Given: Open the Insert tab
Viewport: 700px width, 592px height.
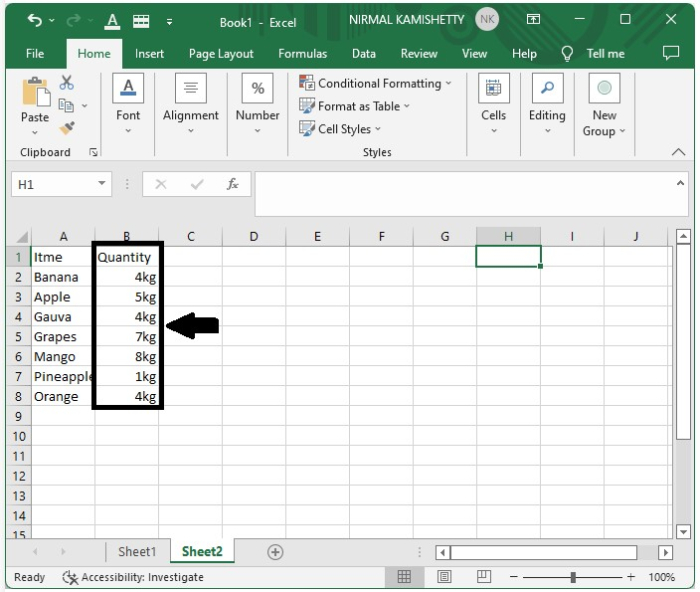Looking at the screenshot, I should 149,54.
